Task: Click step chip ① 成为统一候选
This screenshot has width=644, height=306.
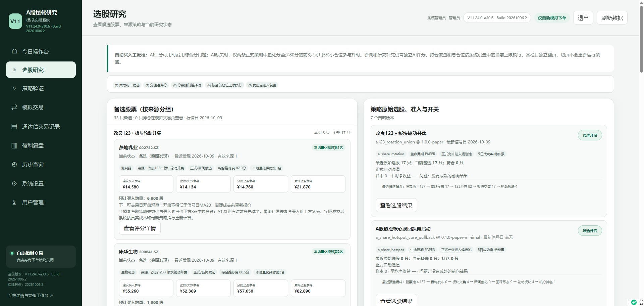Action: click(127, 85)
